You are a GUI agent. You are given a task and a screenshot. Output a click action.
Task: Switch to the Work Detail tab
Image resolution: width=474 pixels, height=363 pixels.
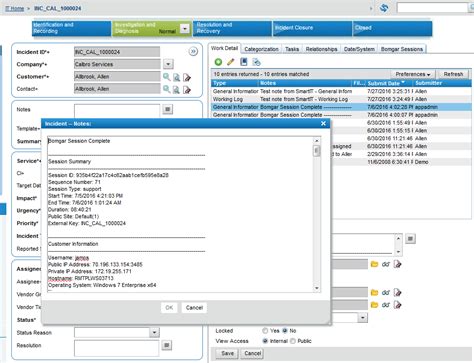pyautogui.click(x=225, y=48)
